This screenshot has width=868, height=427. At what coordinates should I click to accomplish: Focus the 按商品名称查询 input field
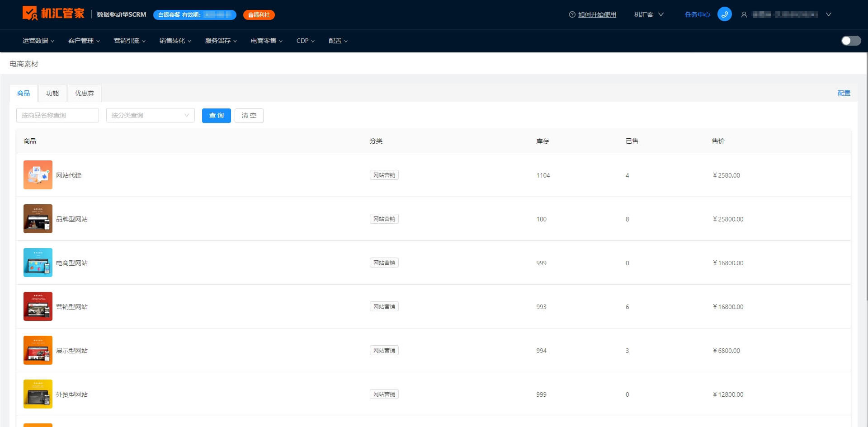point(57,115)
